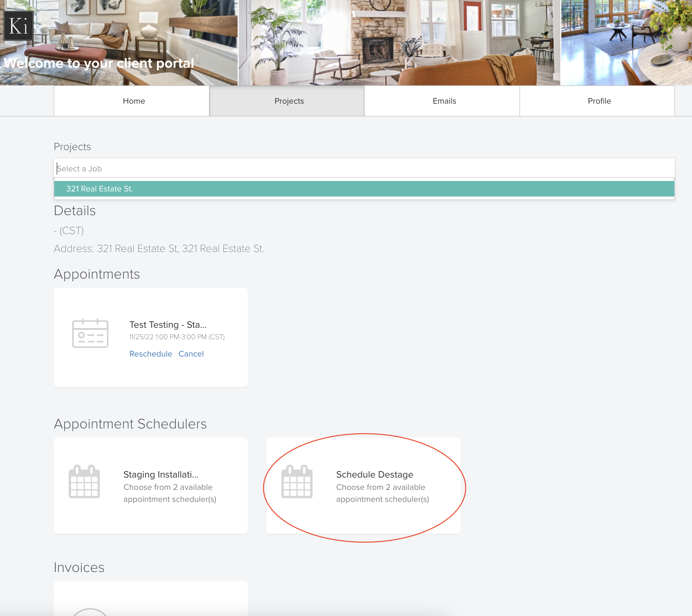This screenshot has height=616, width=692.
Task: Click the 11/25/22 1:00 PM-3:00 PM appointment time
Action: [177, 337]
